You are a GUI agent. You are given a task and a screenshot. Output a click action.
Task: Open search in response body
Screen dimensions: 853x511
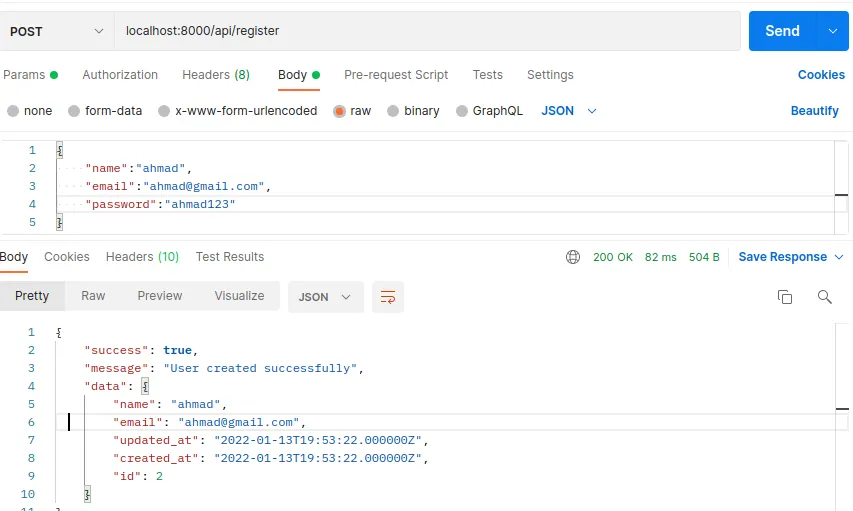point(825,297)
